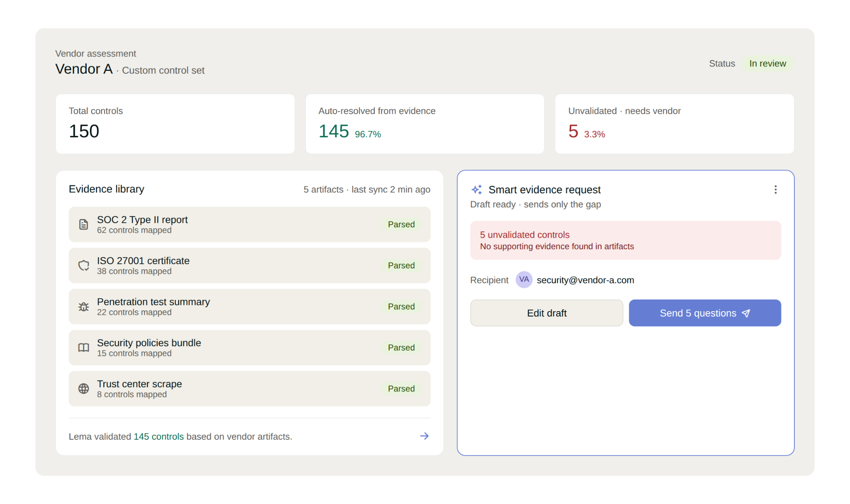This screenshot has width=850, height=504.
Task: Click the ISO 27001 shield icon
Action: point(83,265)
